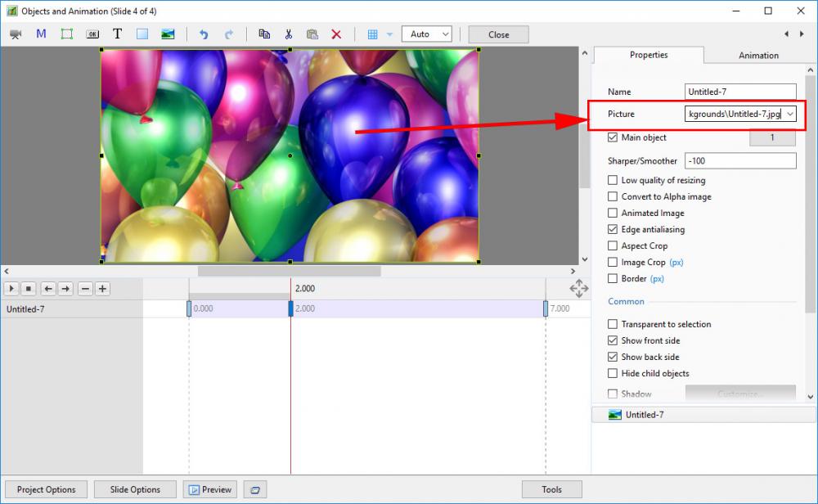Viewport: 818px width, 504px height.
Task: Click the keyframe marker at 2.000
Action: (x=290, y=308)
